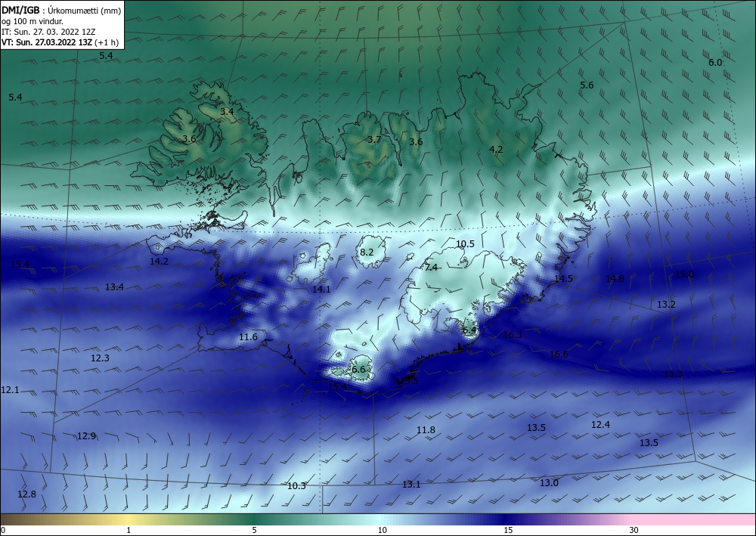Click the 3.4 value in the Westfjords
Screen dimensions: 756x536
(227, 111)
